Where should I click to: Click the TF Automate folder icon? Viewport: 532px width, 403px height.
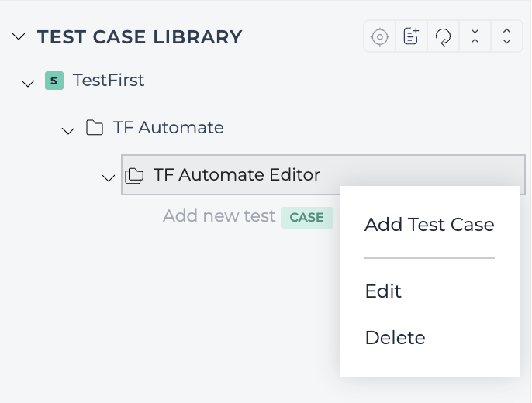coord(95,127)
